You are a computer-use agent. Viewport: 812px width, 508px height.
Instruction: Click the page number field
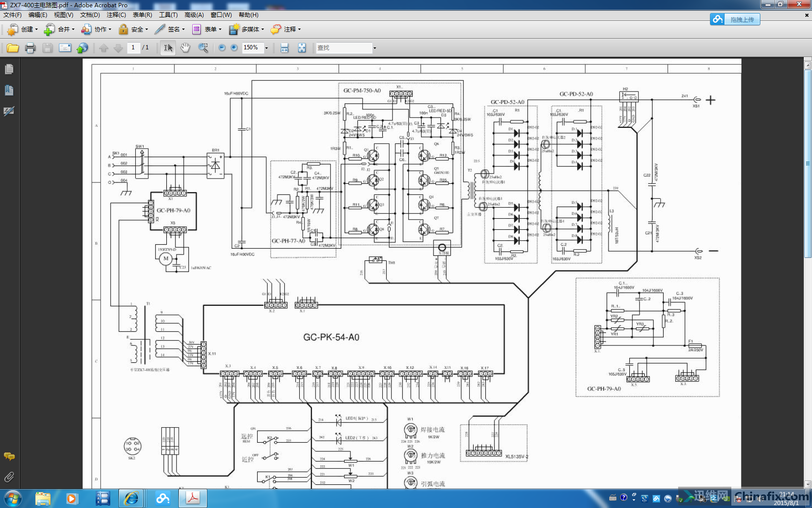coord(133,47)
